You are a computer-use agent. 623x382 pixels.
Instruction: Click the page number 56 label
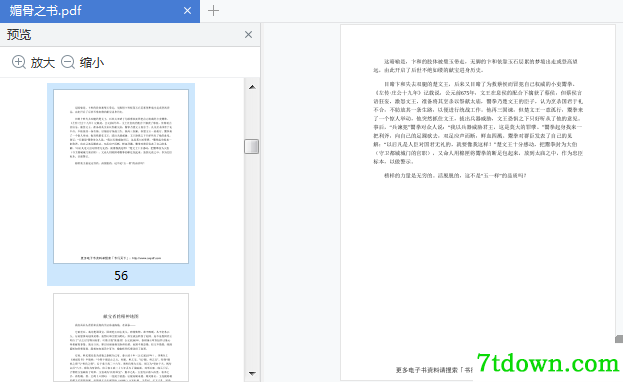[121, 275]
